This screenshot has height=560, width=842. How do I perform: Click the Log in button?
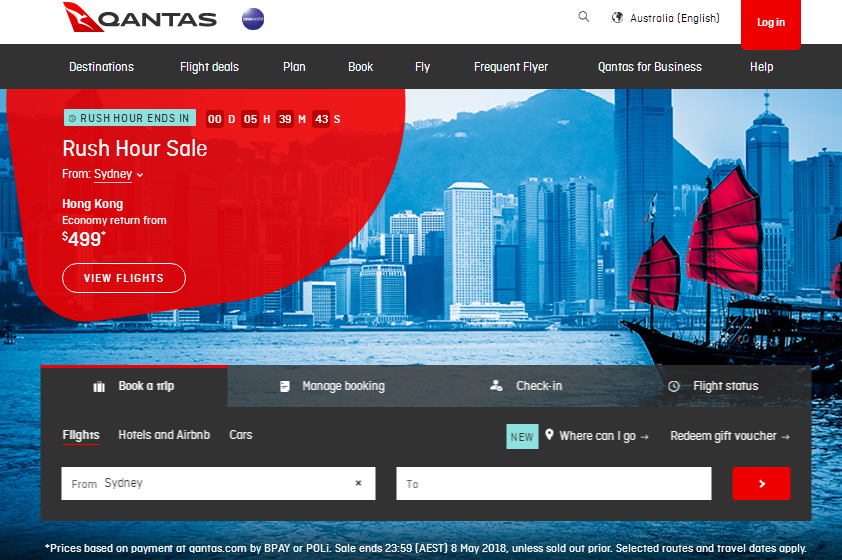pyautogui.click(x=771, y=24)
